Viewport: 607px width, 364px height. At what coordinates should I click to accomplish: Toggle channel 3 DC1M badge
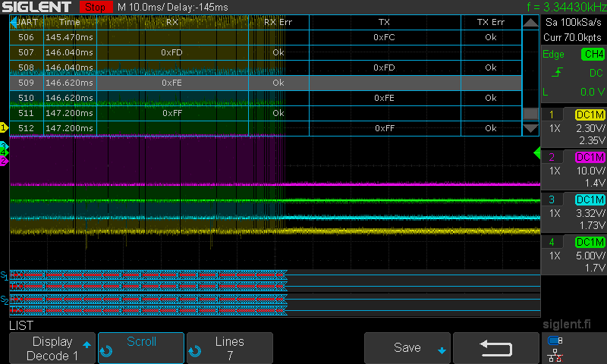point(590,200)
